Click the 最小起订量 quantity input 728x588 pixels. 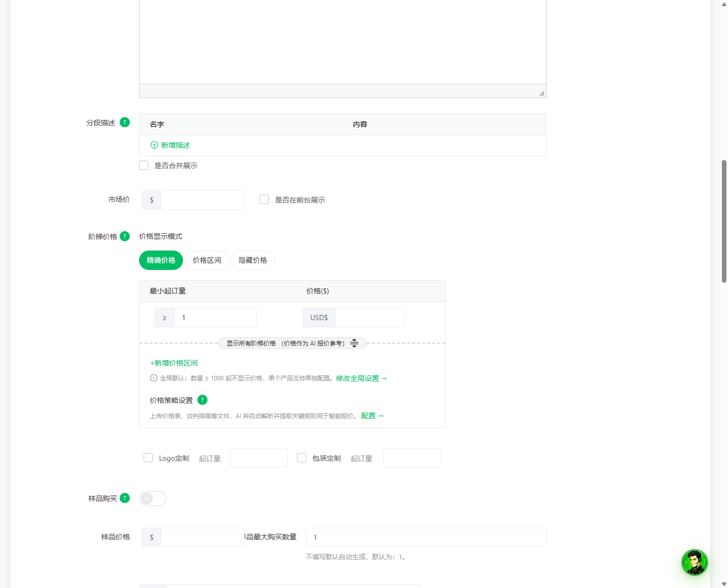point(215,318)
